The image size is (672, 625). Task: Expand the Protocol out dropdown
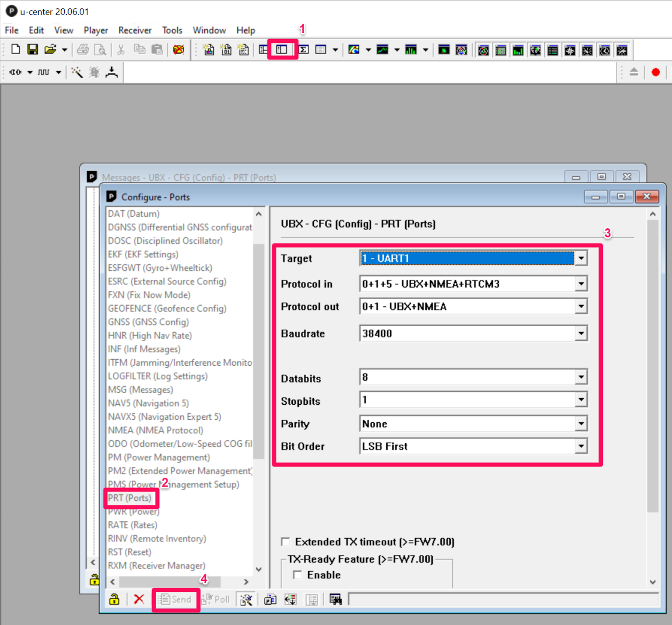click(x=581, y=306)
